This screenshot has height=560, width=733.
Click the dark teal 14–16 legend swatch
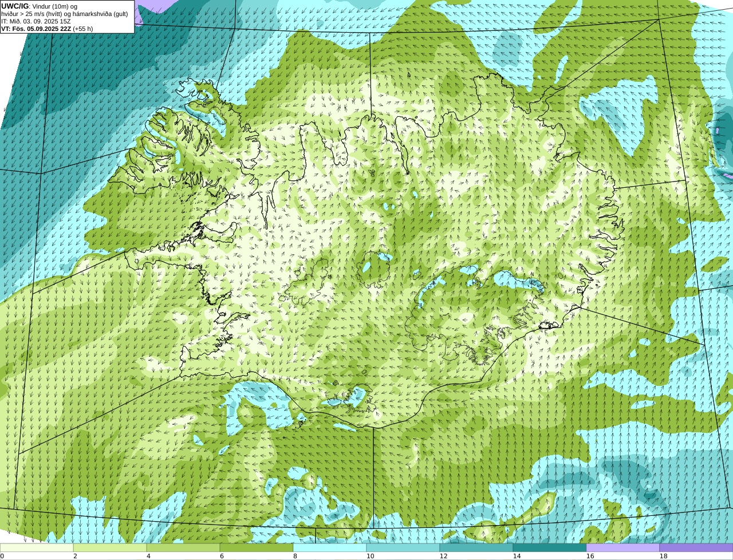[x=550, y=547]
